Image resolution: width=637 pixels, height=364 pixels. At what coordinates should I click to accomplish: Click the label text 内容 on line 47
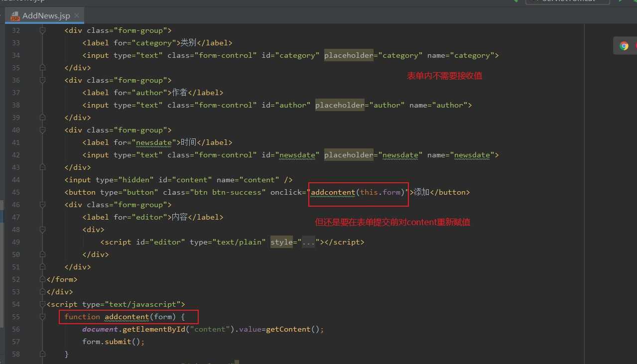point(179,217)
